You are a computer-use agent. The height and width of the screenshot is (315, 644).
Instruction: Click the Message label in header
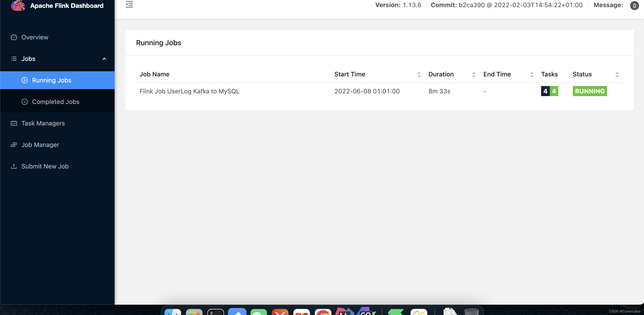[x=608, y=5]
